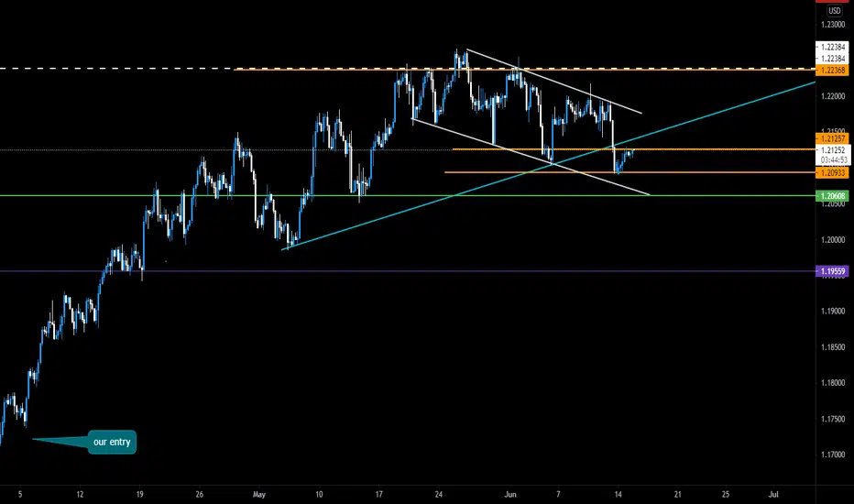Click the Jun label on time axis
Viewport: 854px width, 504px height.
(x=509, y=495)
